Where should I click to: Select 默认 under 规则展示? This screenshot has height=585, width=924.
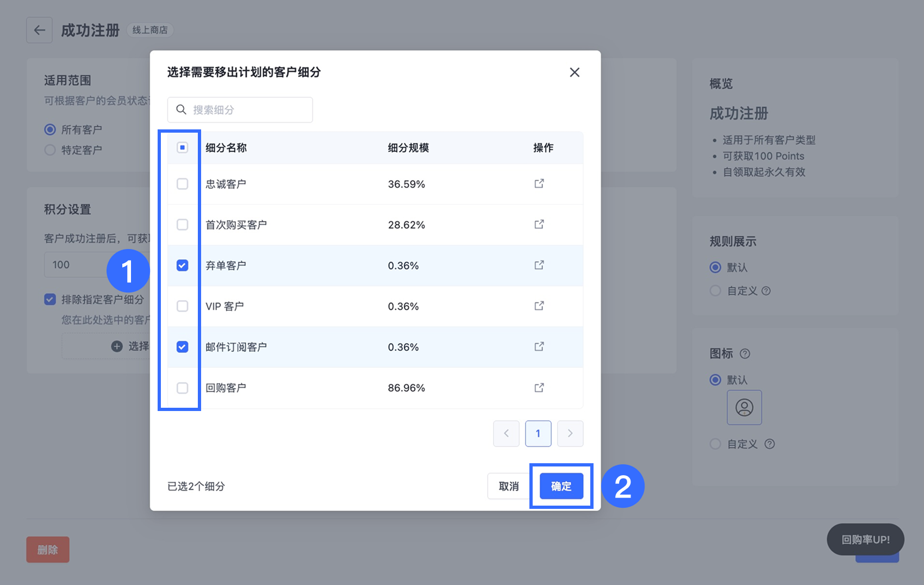(716, 267)
